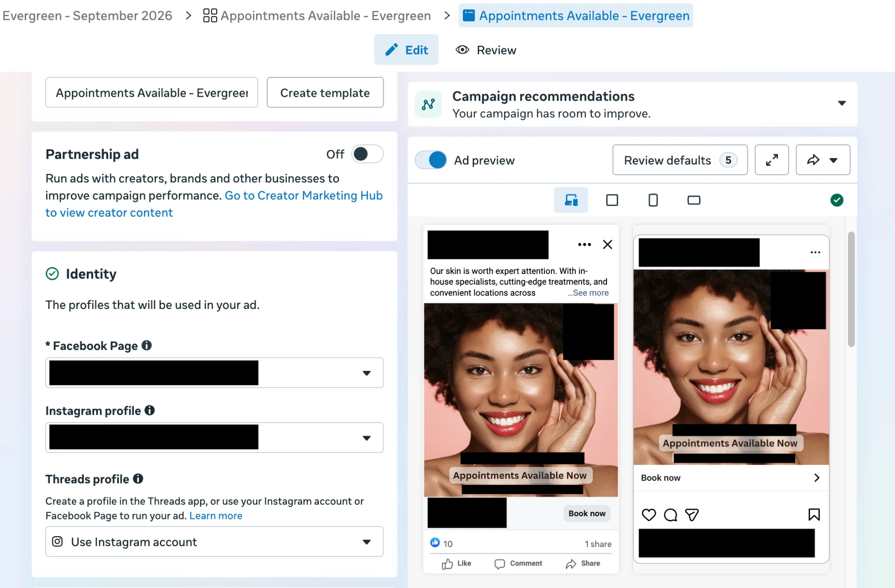The height and width of the screenshot is (588, 895).
Task: Open Facebook Page info tooltip
Action: click(146, 345)
